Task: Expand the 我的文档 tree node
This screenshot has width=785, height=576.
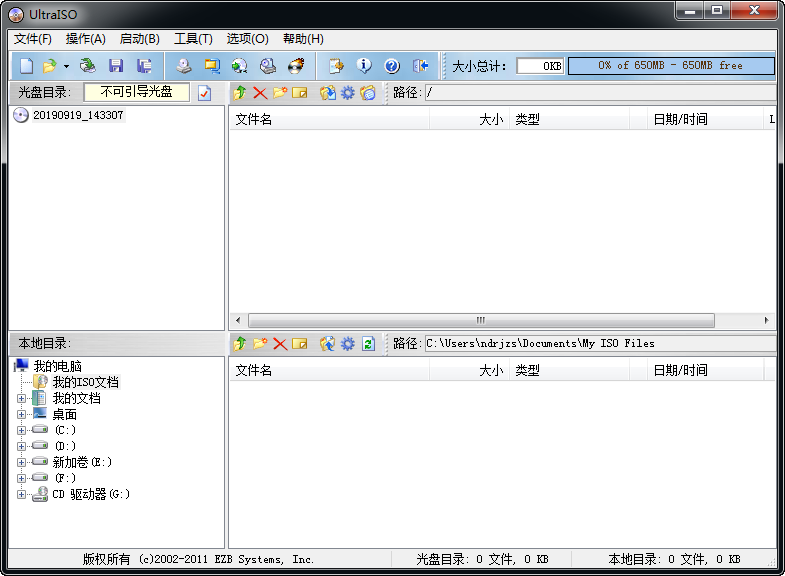Action: (x=21, y=399)
